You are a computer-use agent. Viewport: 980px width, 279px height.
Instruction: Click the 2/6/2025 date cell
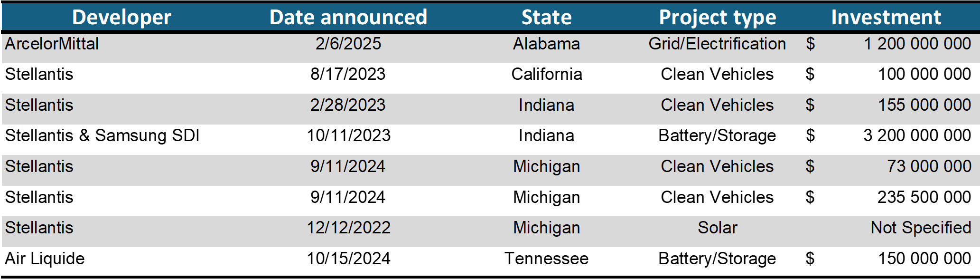click(x=348, y=44)
